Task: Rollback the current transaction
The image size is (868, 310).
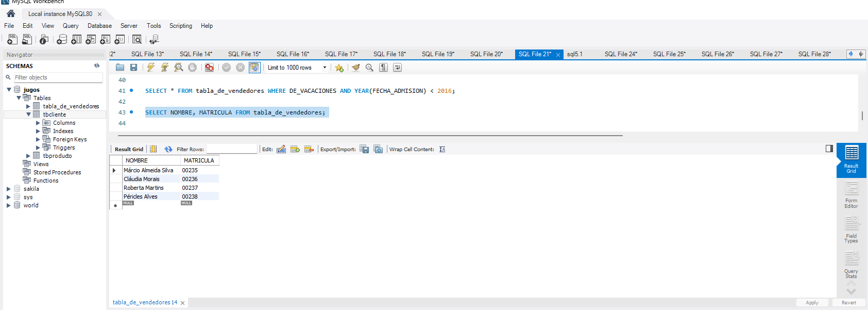Action: click(x=240, y=67)
